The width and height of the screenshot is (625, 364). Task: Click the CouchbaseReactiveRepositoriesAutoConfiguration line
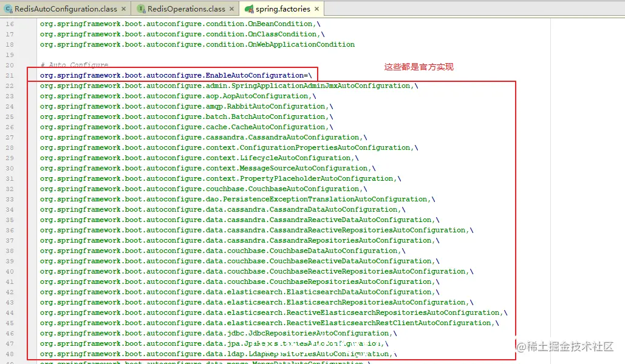(257, 272)
